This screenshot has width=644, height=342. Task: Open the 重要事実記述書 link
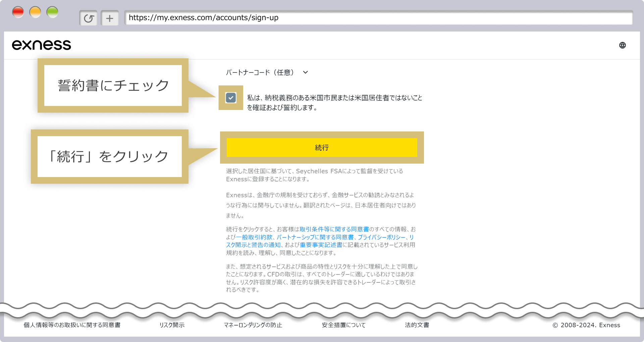click(321, 245)
